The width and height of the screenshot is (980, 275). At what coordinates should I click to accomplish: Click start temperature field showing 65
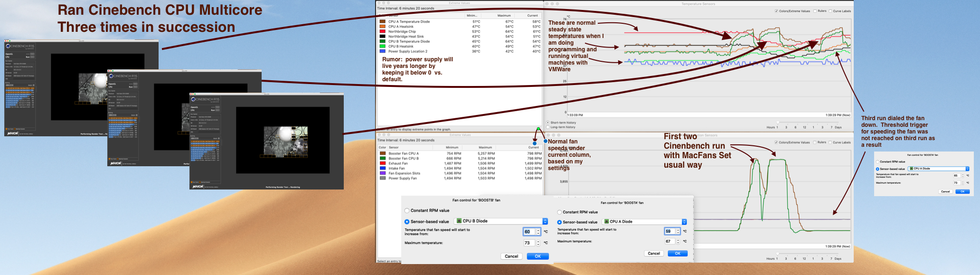tap(956, 176)
